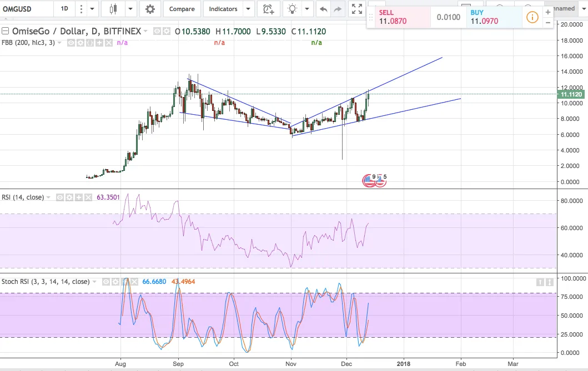Click the close price value C 11.1120

[x=309, y=32]
